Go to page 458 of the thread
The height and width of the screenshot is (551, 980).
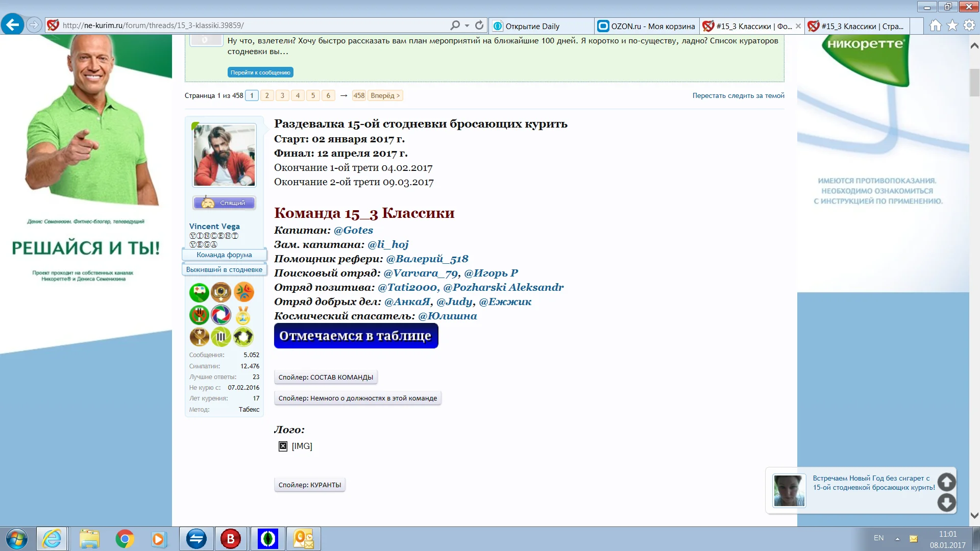click(x=359, y=96)
